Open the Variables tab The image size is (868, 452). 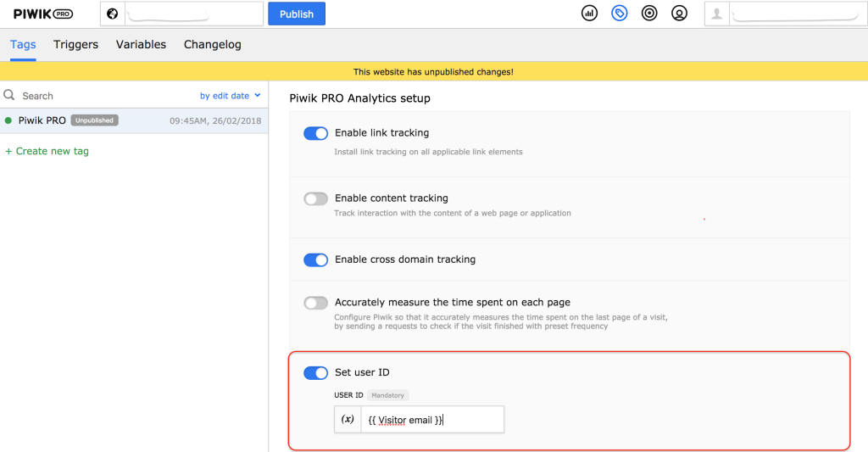pos(141,44)
